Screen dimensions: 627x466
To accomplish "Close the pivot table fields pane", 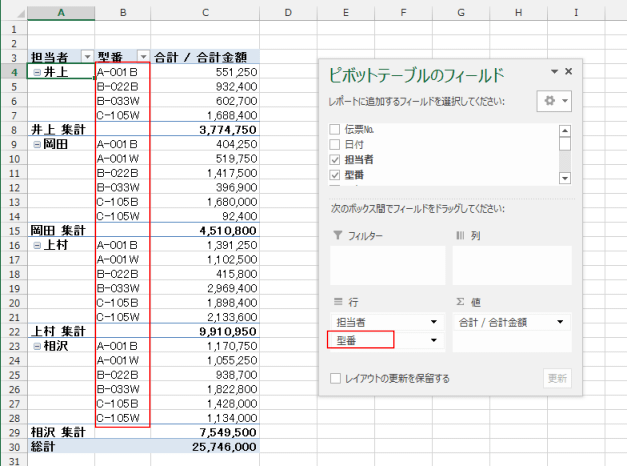I will coord(568,71).
